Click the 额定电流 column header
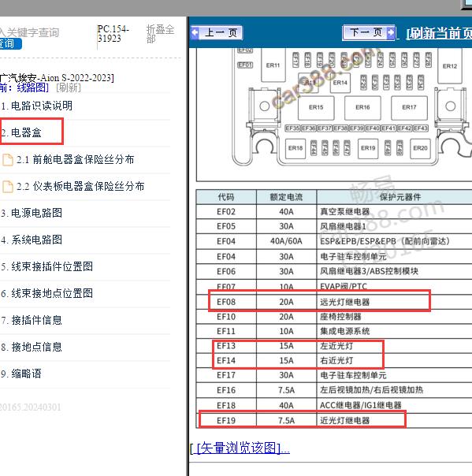Image resolution: width=472 pixels, height=476 pixels. point(287,197)
